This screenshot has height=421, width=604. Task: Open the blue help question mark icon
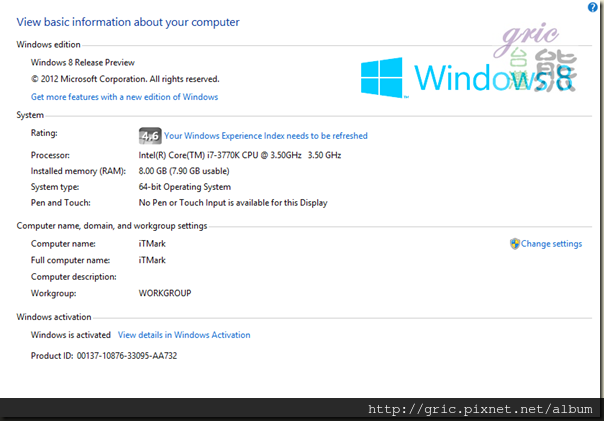click(592, 7)
